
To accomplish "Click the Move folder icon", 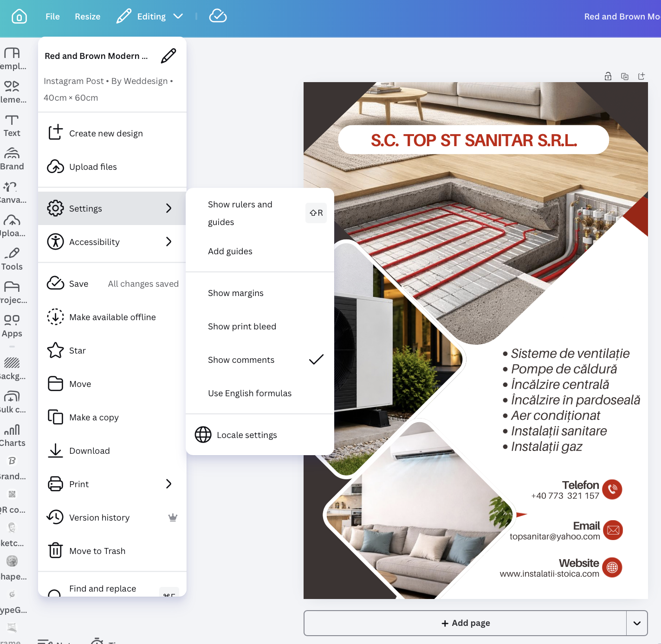I will coord(55,384).
